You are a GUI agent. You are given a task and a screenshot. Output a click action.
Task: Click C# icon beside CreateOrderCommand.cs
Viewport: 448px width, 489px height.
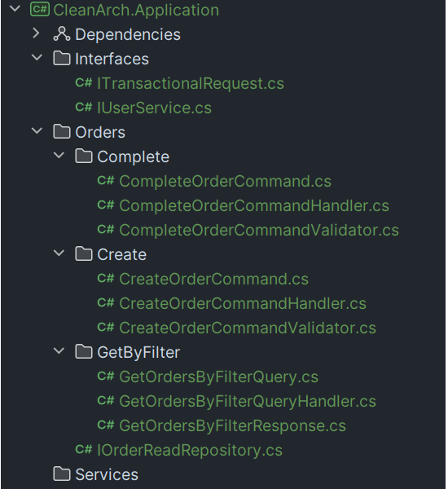tap(106, 278)
